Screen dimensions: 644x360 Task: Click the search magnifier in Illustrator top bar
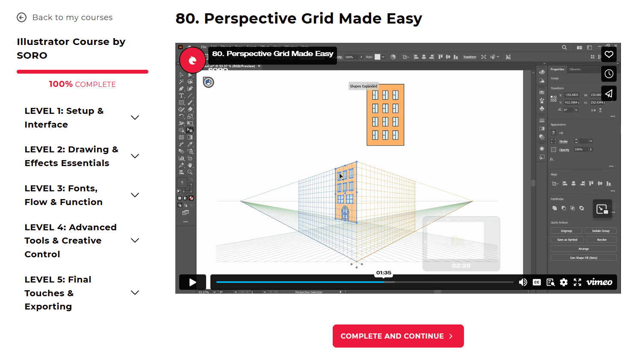(x=564, y=48)
